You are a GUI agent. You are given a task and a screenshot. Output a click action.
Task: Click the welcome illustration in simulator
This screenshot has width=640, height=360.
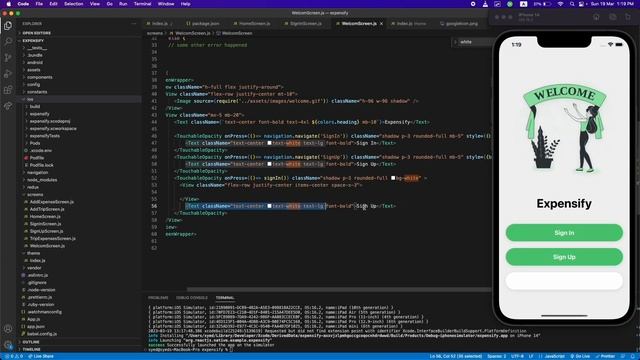click(564, 129)
